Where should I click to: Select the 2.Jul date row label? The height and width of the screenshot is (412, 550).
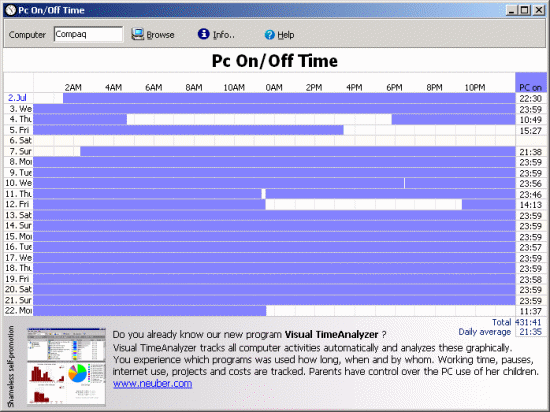coord(17,98)
